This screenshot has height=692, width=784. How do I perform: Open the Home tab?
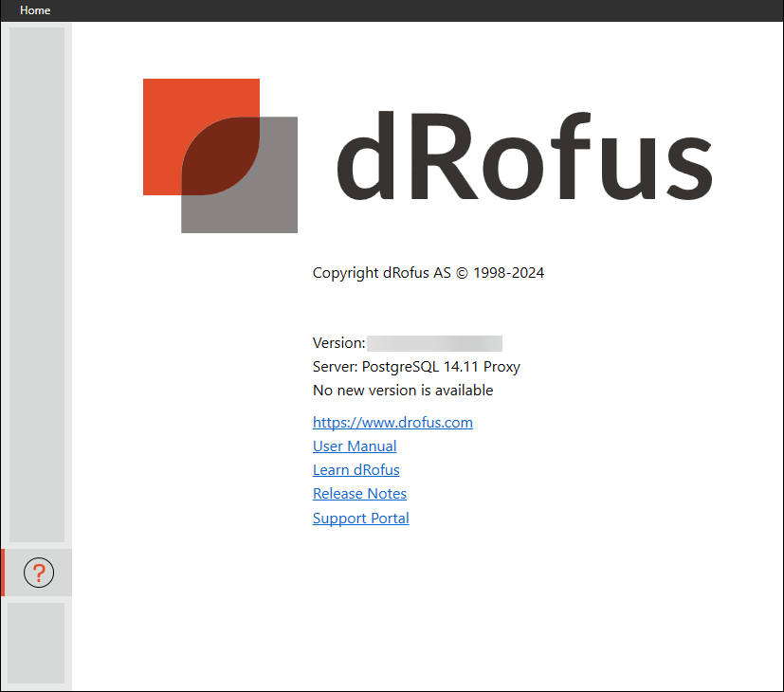(35, 10)
